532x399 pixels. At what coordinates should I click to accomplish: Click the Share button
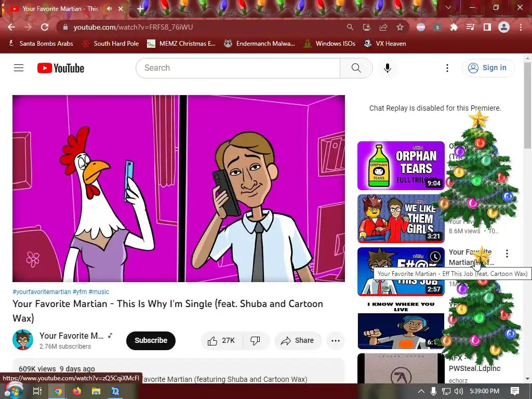click(298, 341)
